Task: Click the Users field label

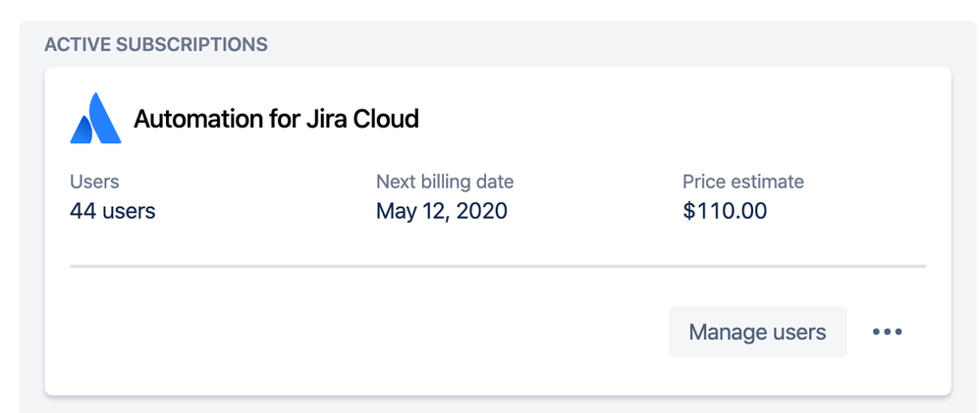Action: click(x=94, y=181)
